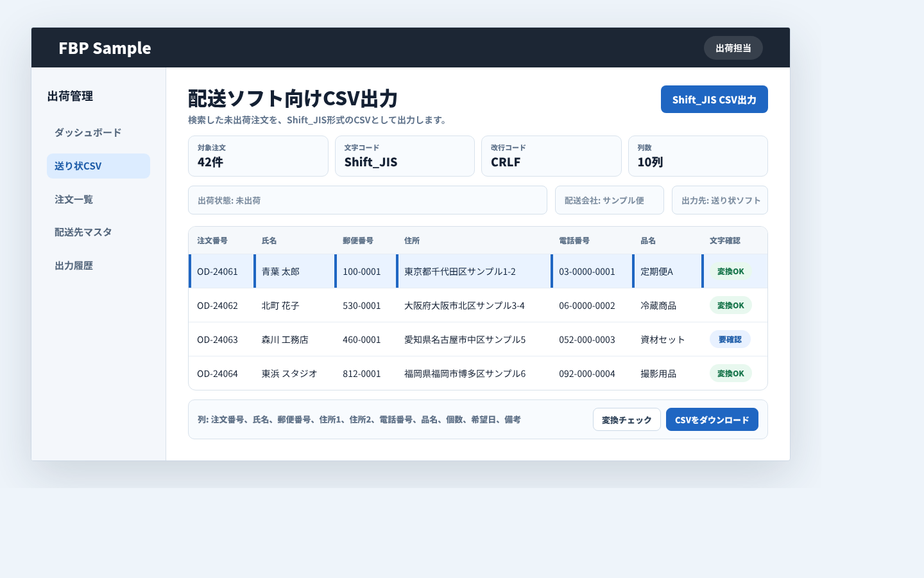Image resolution: width=924 pixels, height=578 pixels.
Task: Click the 郵便番号 column header
Action: point(358,241)
